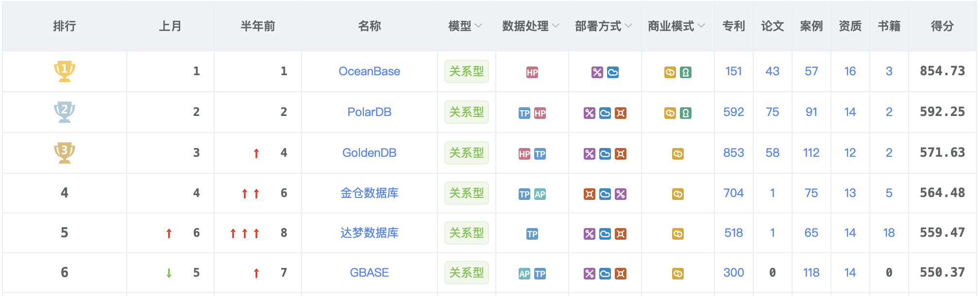Click the TP icon in the 达梦数据库 row
The height and width of the screenshot is (296, 980).
[532, 234]
